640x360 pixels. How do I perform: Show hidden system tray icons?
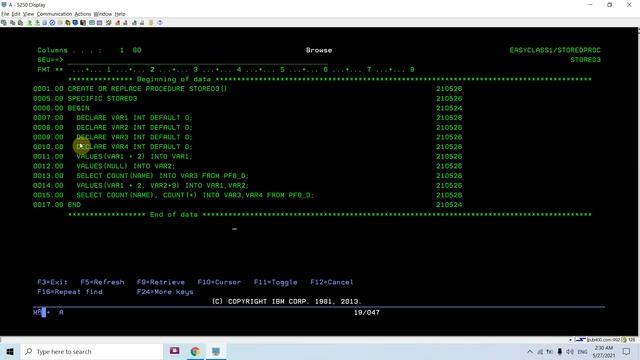(x=529, y=352)
